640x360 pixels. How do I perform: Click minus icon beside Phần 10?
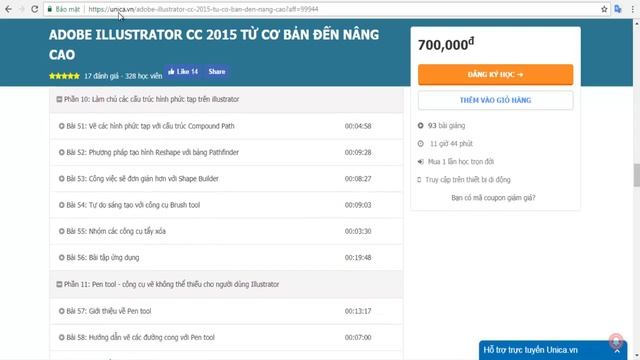[x=59, y=100]
